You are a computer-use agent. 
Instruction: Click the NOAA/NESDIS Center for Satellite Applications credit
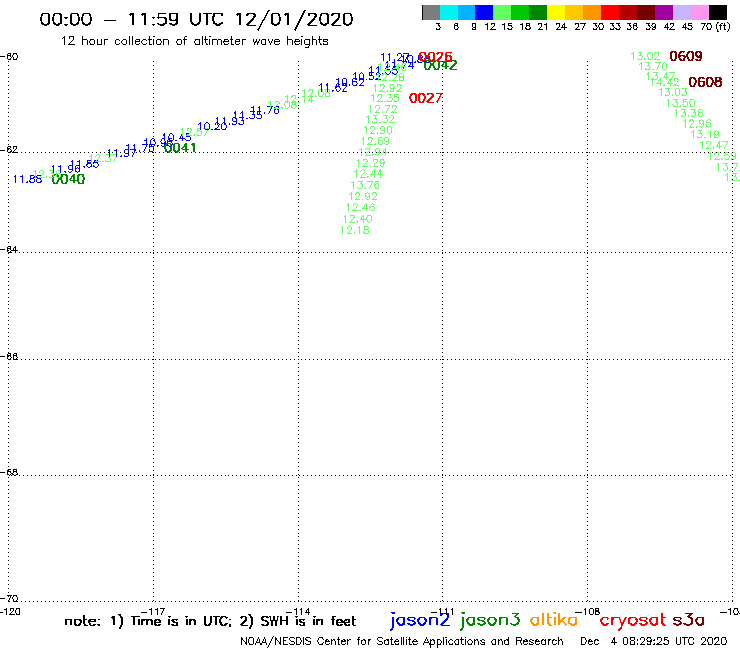tap(402, 642)
